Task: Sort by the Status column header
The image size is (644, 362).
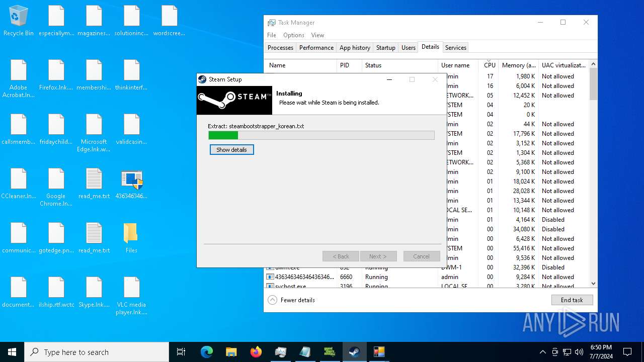Action: click(400, 65)
